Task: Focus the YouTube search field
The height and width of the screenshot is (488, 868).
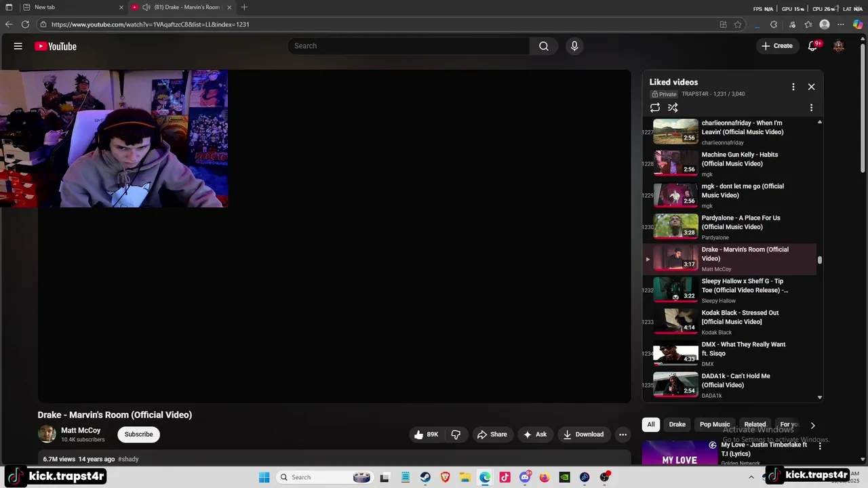Action: tap(408, 46)
